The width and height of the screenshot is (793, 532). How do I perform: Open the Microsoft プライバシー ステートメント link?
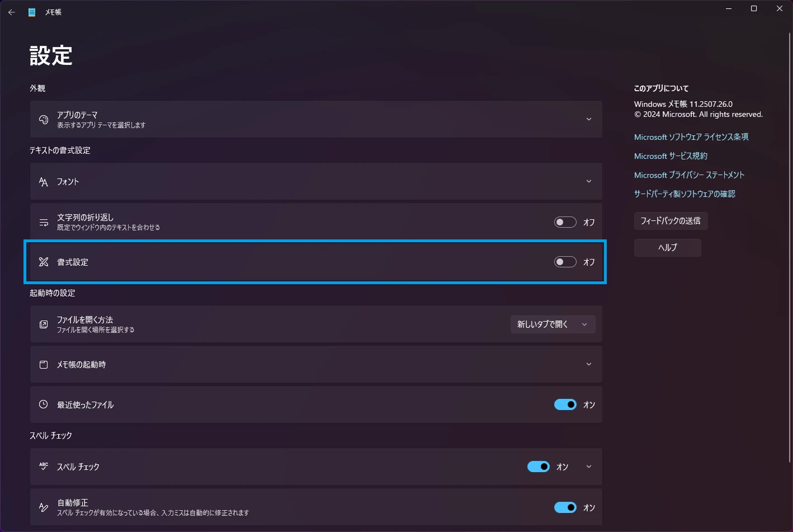(x=689, y=175)
